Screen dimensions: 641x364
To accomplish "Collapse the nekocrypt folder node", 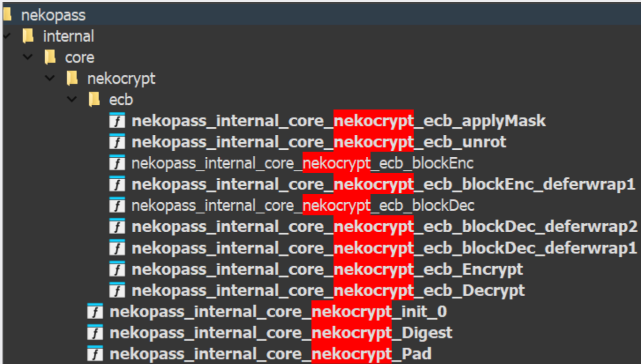I will pyautogui.click(x=50, y=78).
